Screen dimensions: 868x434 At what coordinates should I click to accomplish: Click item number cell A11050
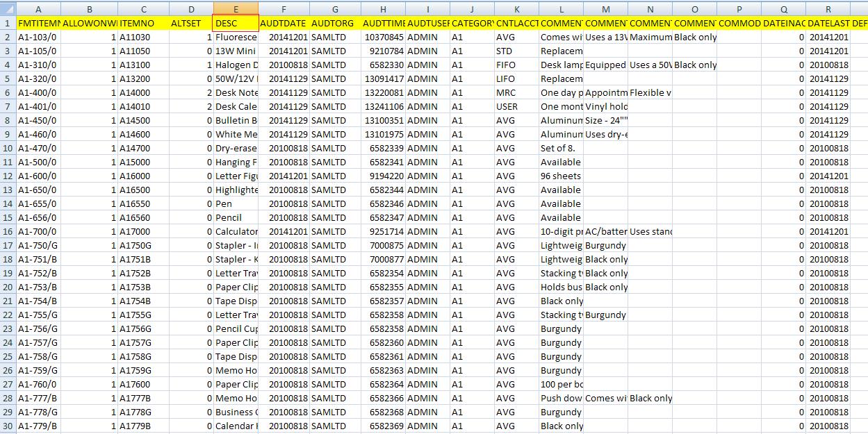(144, 51)
